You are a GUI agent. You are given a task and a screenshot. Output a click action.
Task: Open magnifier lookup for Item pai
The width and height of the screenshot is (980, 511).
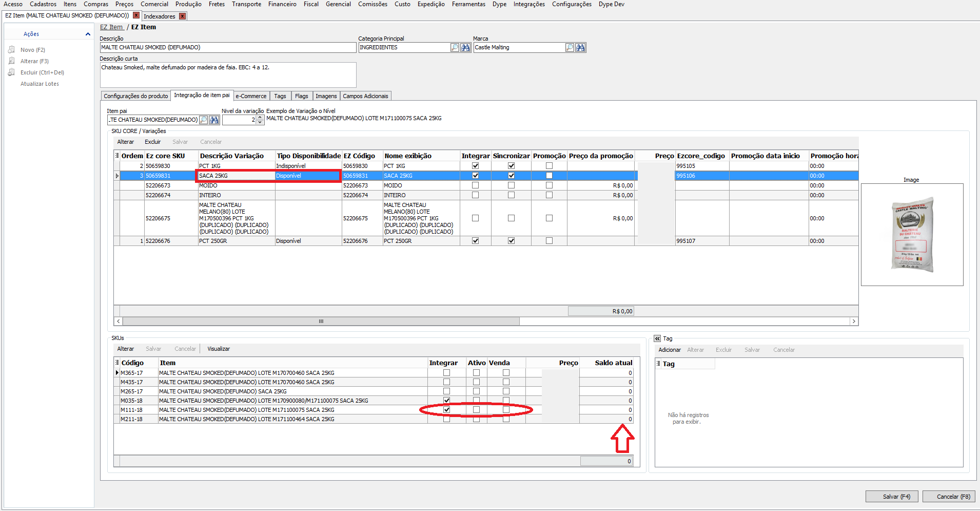[x=203, y=120]
